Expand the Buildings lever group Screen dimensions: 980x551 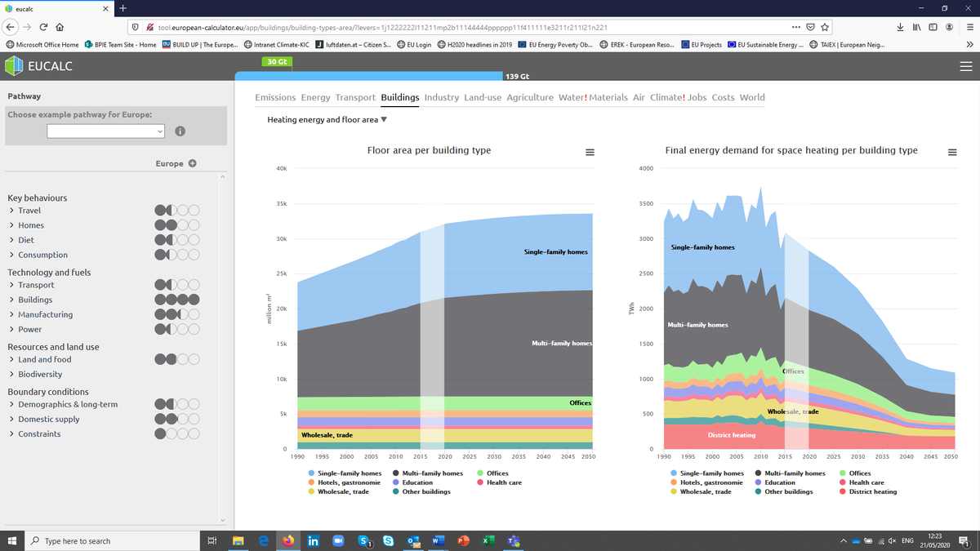point(31,300)
